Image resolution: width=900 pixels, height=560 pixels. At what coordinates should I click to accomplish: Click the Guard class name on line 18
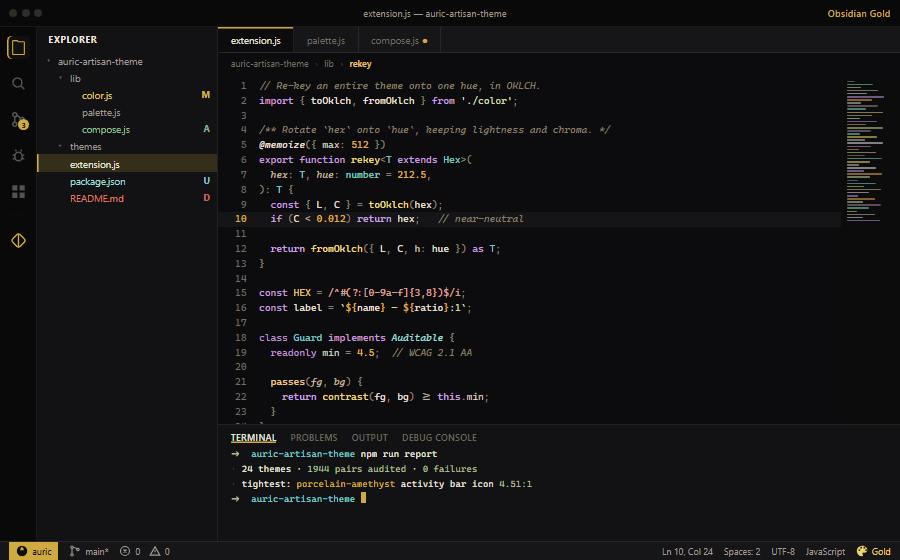[x=308, y=337]
